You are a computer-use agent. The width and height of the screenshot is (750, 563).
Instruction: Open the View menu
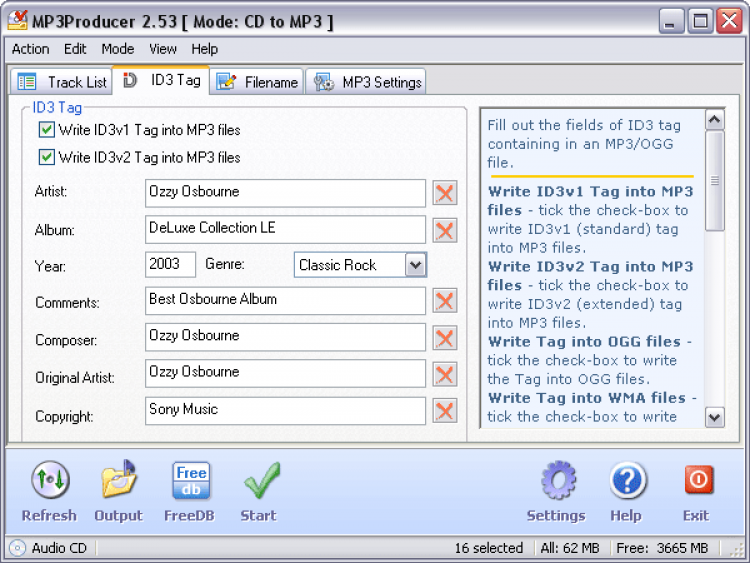(163, 49)
